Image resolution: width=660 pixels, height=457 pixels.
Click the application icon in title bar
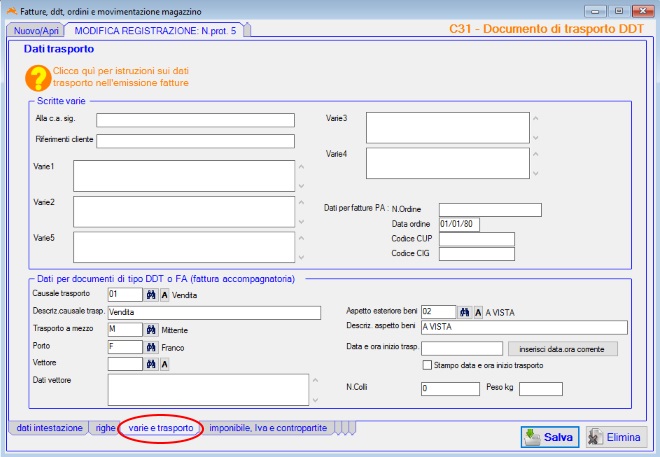click(x=12, y=11)
